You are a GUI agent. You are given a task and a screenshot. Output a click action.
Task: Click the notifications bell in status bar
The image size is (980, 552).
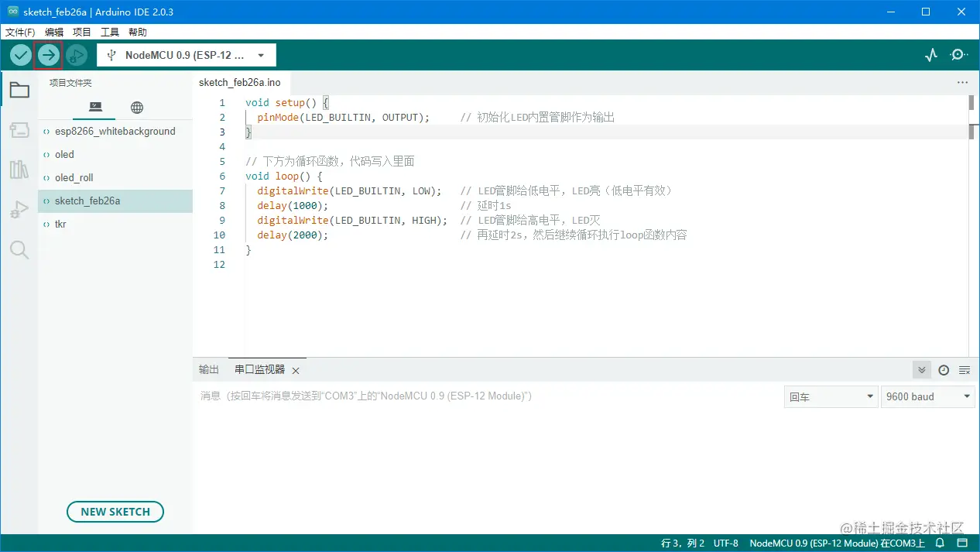pyautogui.click(x=940, y=543)
